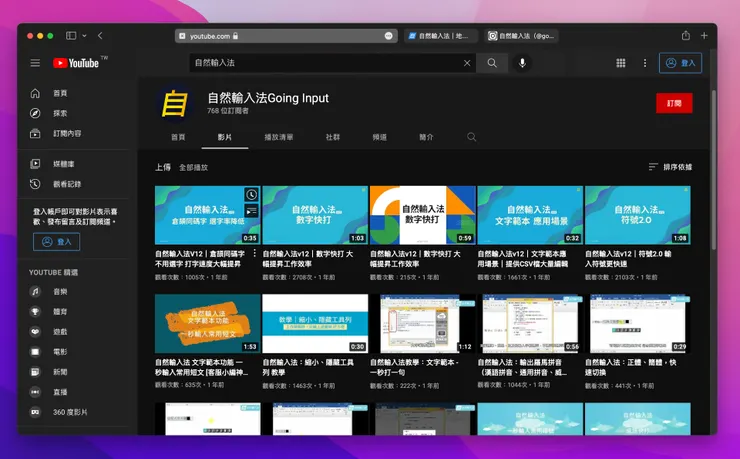Add 倉頡同碼字 video to Watch Later
The height and width of the screenshot is (459, 740).
252,195
